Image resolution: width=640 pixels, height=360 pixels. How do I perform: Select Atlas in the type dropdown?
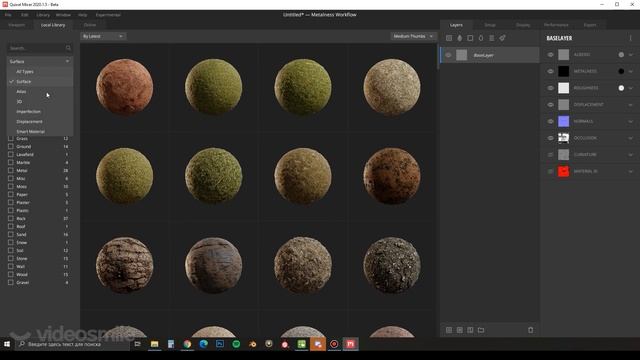[40, 91]
